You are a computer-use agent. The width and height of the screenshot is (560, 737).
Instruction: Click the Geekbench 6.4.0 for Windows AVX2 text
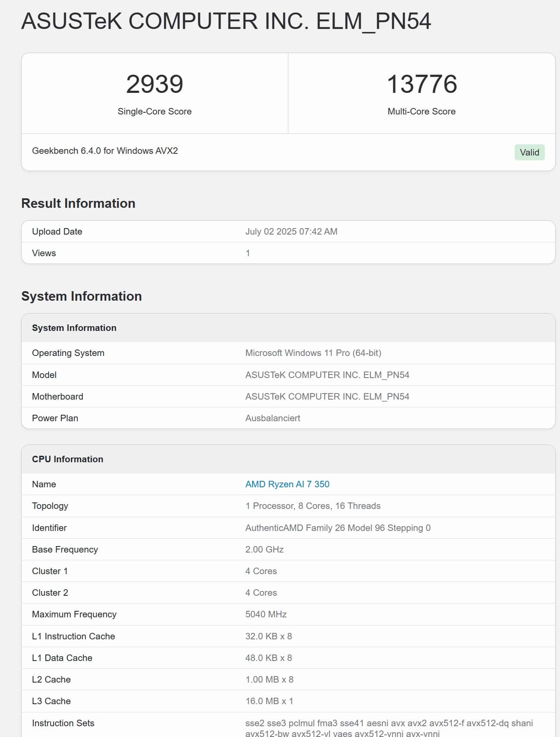tap(105, 151)
